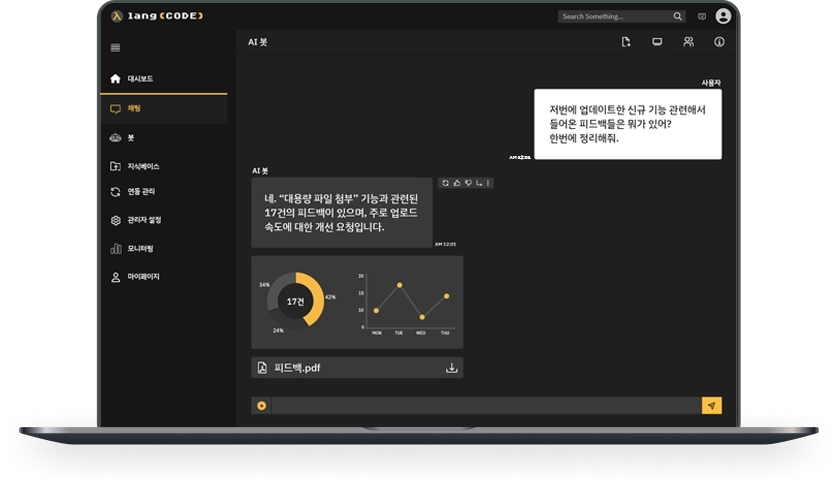Click the AI 봇 chat title
This screenshot has height=482, width=837.
coord(258,42)
